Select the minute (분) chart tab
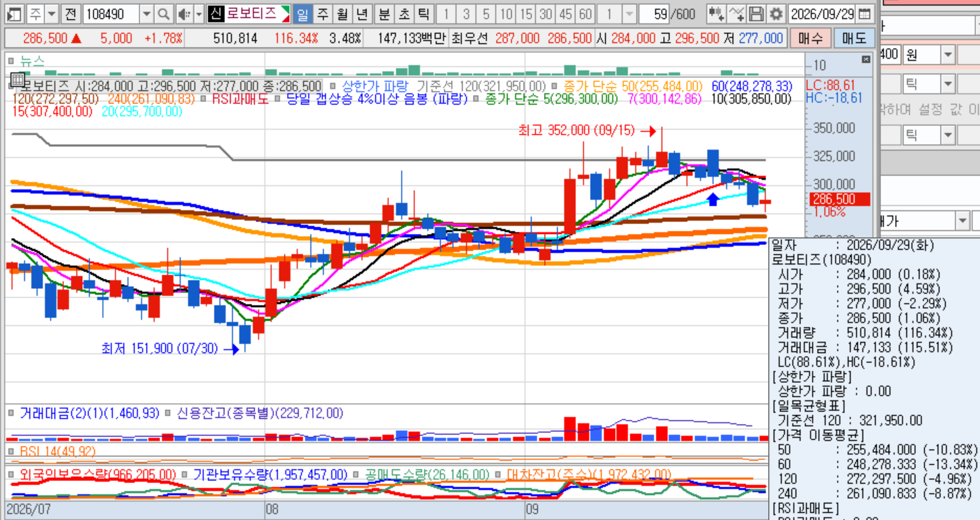Image resolution: width=980 pixels, height=520 pixels. (x=384, y=14)
